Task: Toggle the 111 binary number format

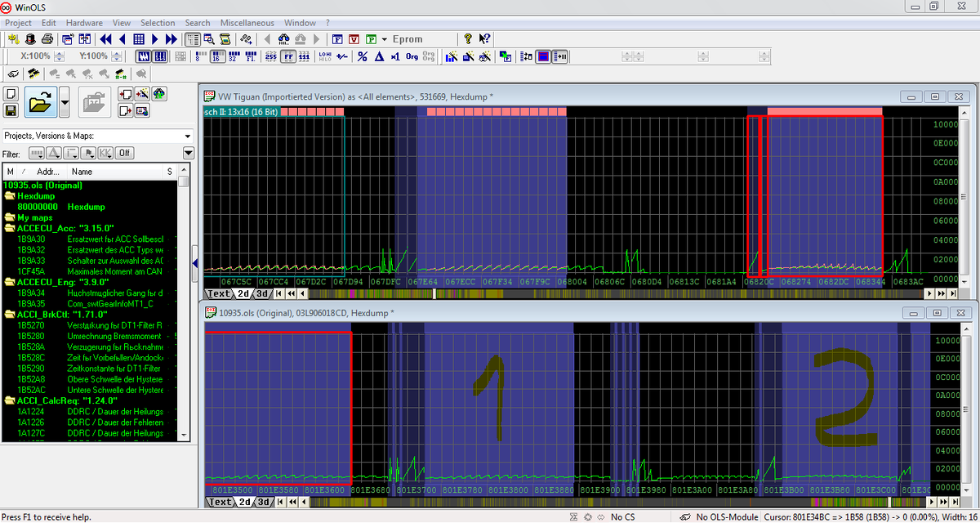Action: (x=304, y=56)
